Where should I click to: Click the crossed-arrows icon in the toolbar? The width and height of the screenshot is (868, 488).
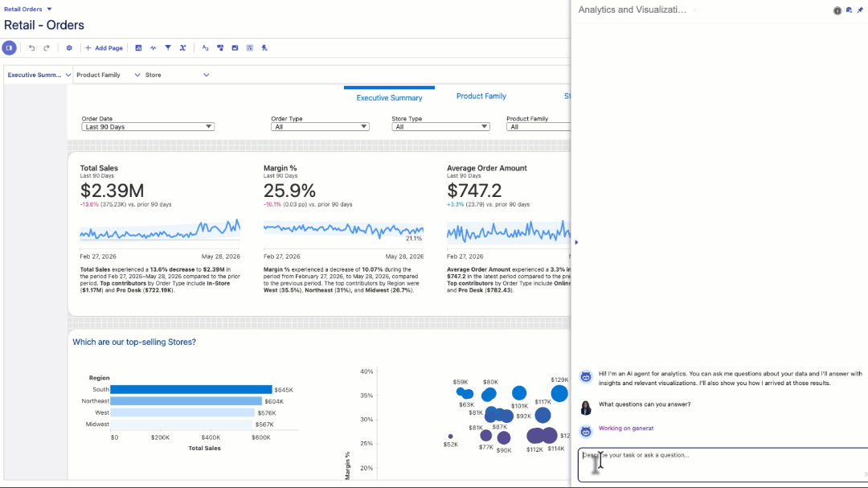pyautogui.click(x=182, y=48)
